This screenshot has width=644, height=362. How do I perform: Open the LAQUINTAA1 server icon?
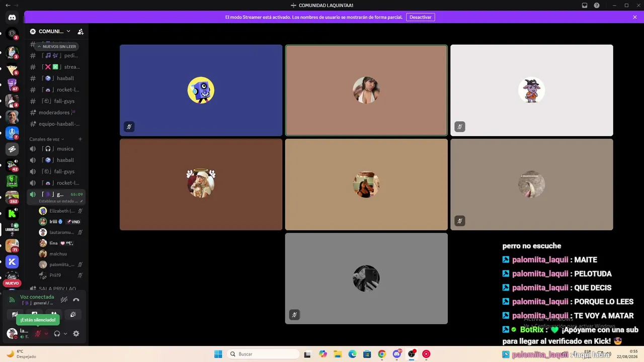click(12, 229)
